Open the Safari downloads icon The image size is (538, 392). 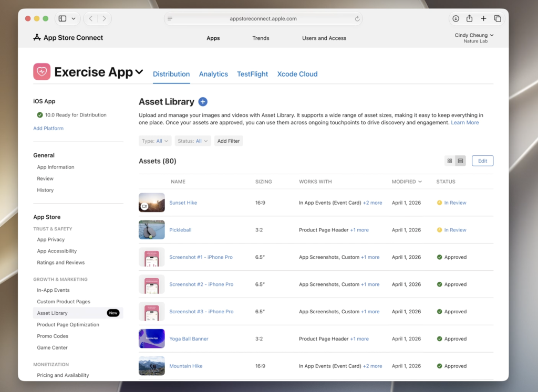tap(456, 18)
